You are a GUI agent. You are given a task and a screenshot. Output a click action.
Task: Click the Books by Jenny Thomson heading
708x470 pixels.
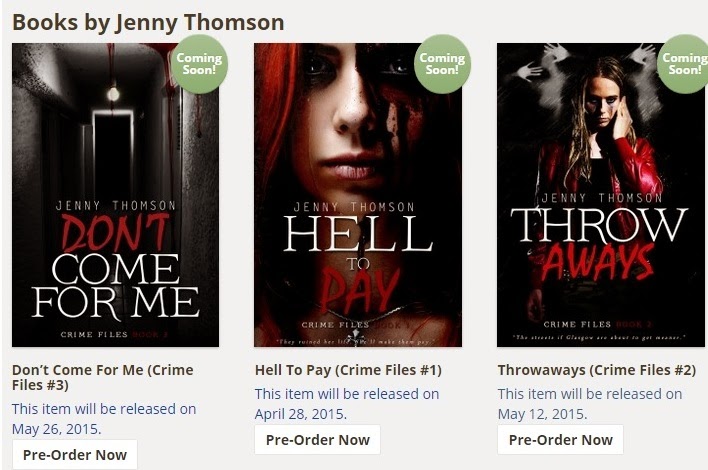tap(148, 22)
